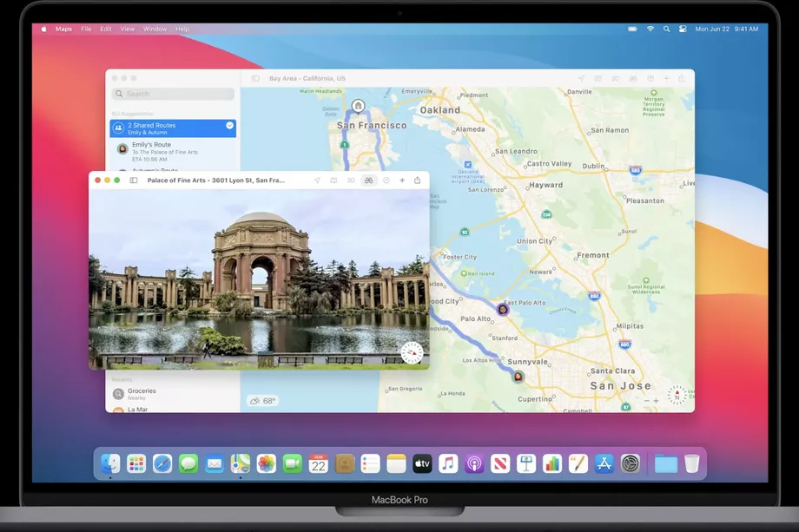799x532 pixels.
Task: Click binoculars icon in Bay Area window toolbar
Action: [633, 78]
